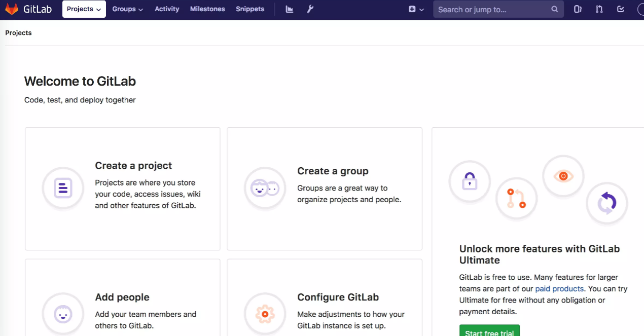Open the Add people card
Image resolution: width=644 pixels, height=336 pixels.
pos(123,297)
